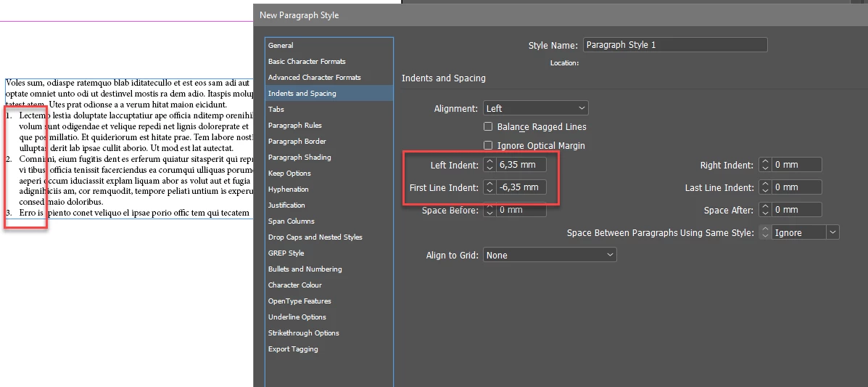Click the Space After value field
Screen dimensions: 868x387
(797, 210)
